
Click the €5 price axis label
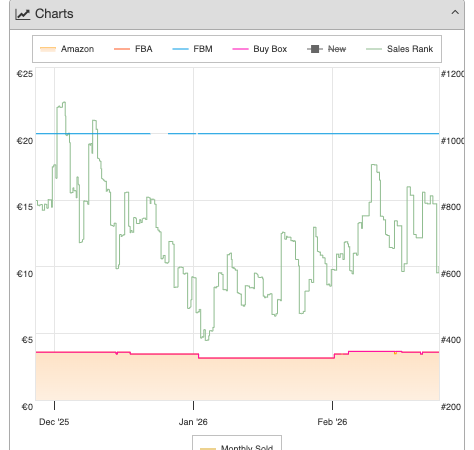27,340
